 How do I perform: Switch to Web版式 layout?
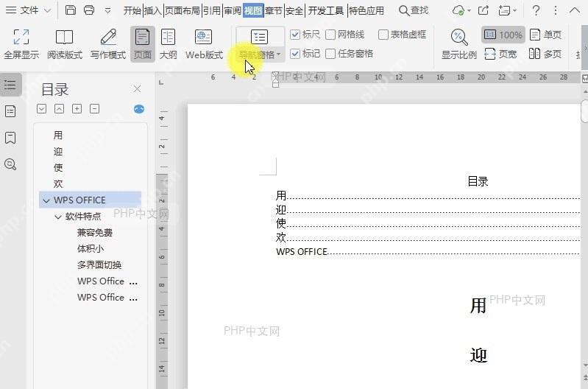204,44
